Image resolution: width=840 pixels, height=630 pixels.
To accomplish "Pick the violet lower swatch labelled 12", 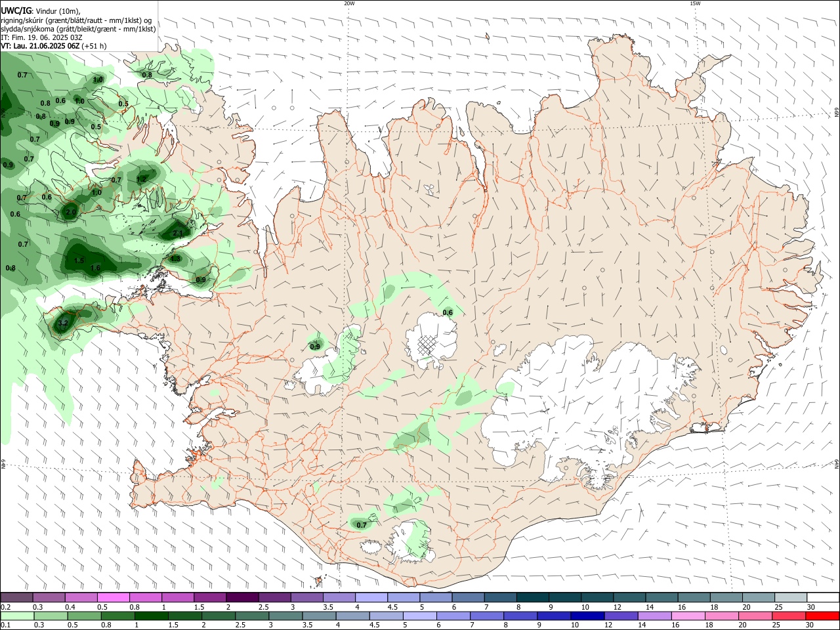I will pyautogui.click(x=620, y=616).
